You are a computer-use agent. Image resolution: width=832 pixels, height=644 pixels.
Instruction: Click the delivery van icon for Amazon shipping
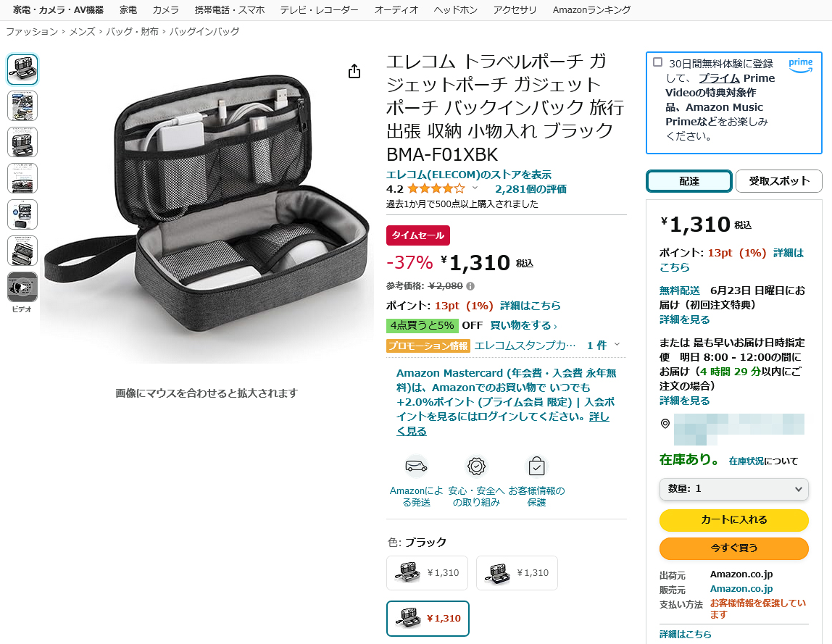[416, 467]
